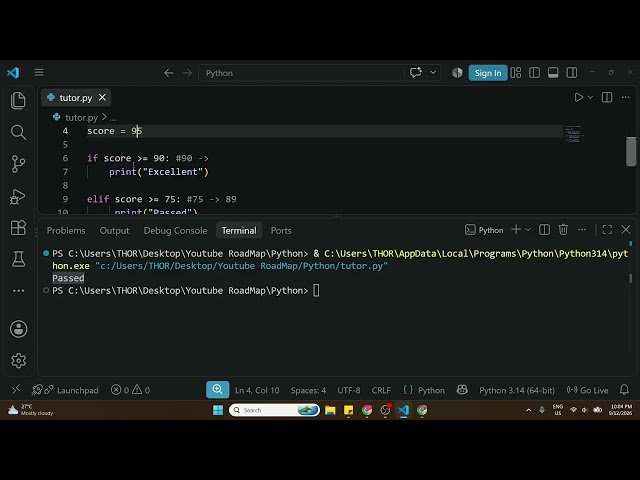The width and height of the screenshot is (640, 480).
Task: Select the Python terminal profile label
Action: pos(484,230)
